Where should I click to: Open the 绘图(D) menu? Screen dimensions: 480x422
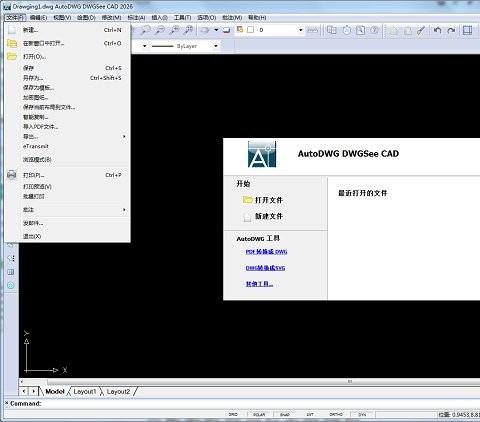[86, 17]
